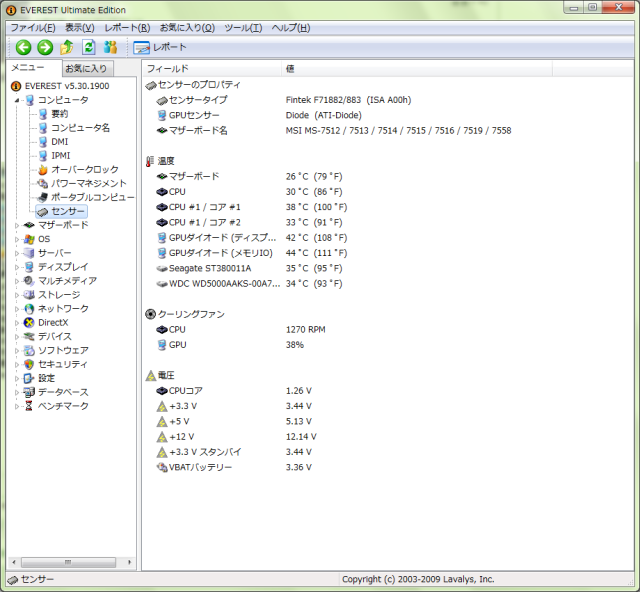
Task: Select the CPU #1 / コア #2 temperature row
Action: pyautogui.click(x=249, y=223)
